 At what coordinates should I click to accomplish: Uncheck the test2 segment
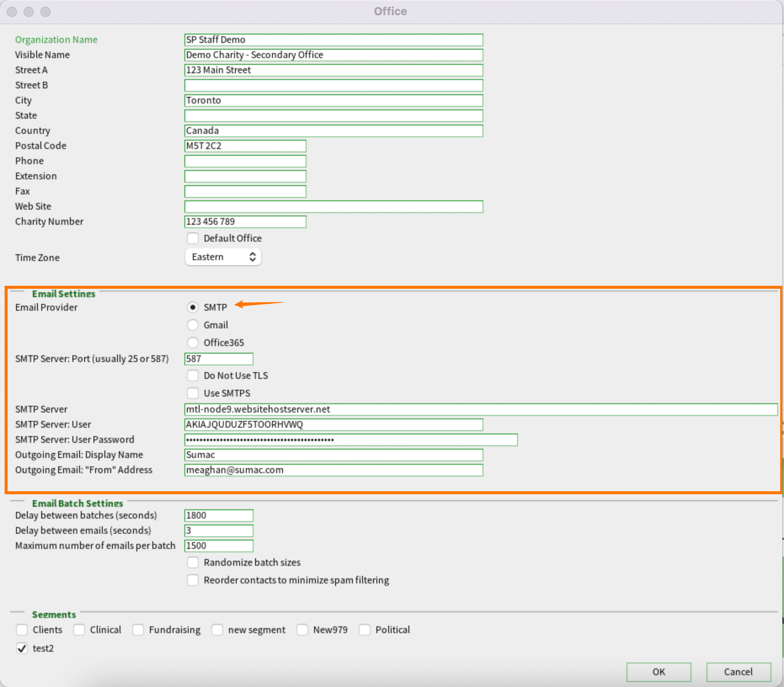(x=22, y=648)
